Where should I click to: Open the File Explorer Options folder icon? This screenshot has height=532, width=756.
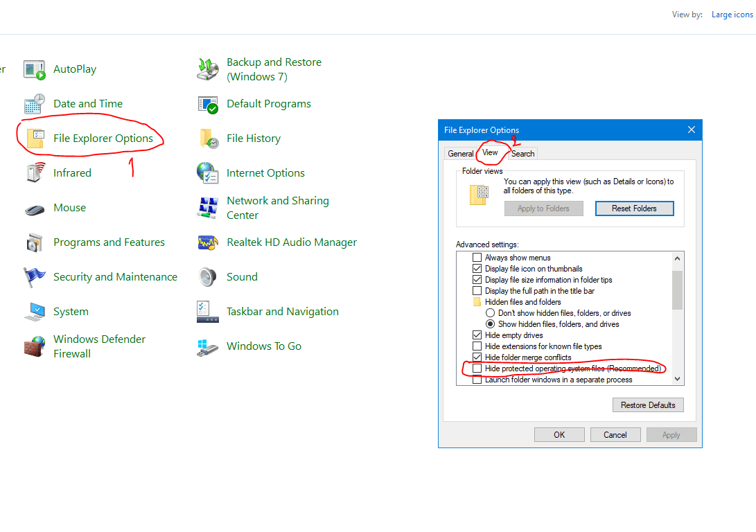pyautogui.click(x=35, y=139)
